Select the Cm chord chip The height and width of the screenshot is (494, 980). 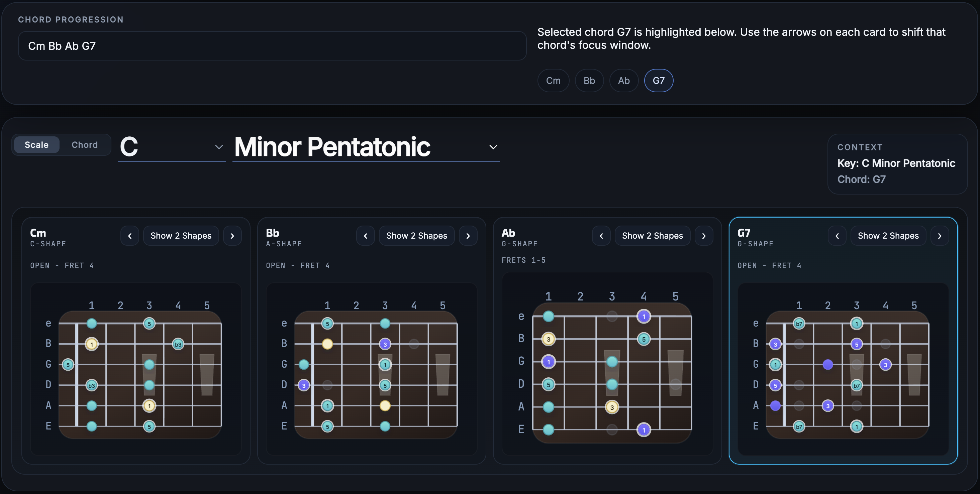[x=554, y=81]
